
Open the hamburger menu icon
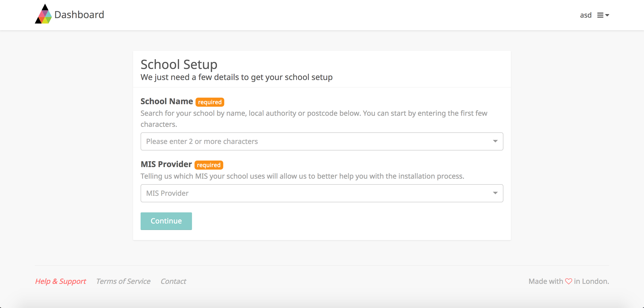click(x=600, y=15)
